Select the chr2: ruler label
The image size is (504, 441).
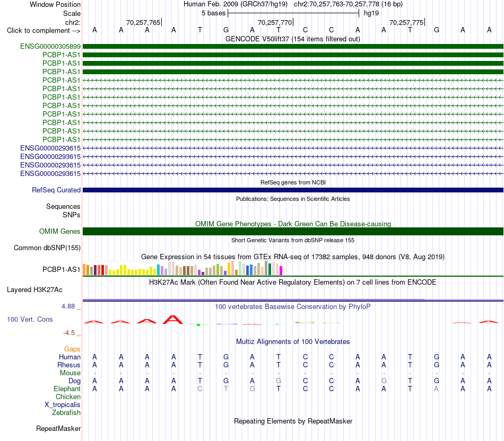point(73,22)
